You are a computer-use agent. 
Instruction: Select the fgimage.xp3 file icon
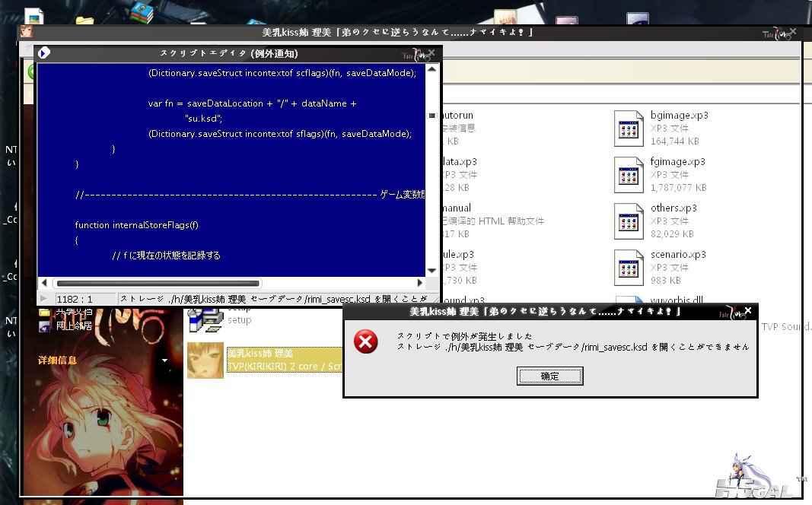pos(629,175)
